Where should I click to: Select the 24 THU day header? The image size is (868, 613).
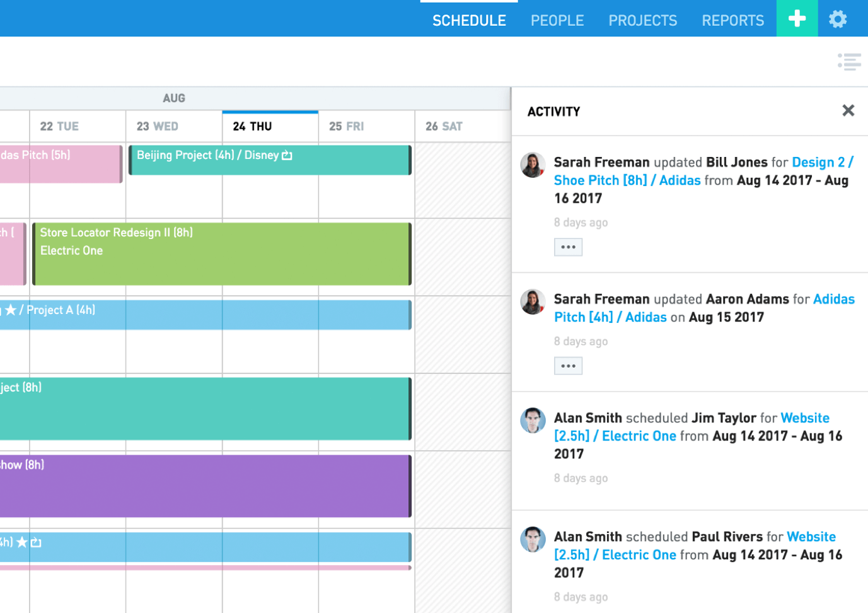pos(270,126)
